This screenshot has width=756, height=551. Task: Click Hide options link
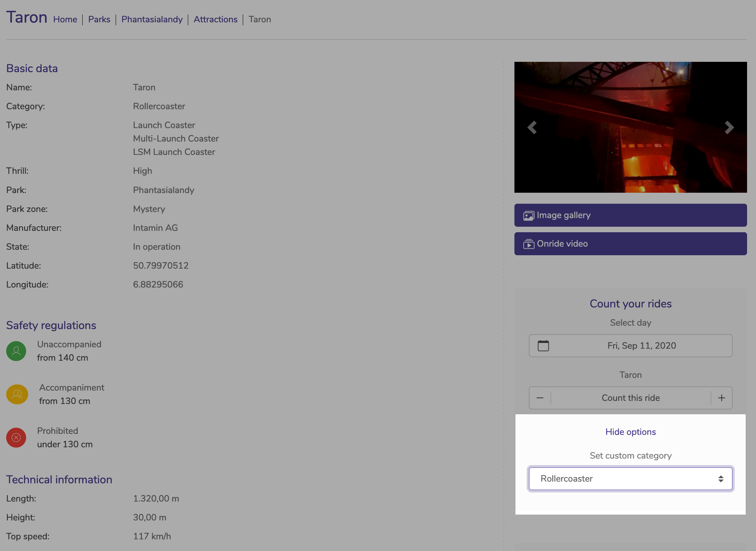pyautogui.click(x=631, y=432)
